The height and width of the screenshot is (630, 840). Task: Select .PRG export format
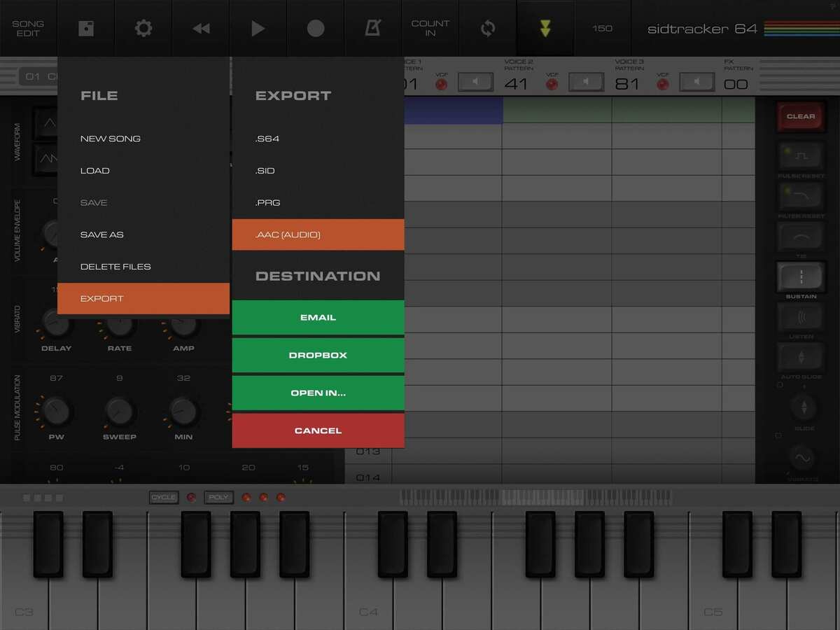click(318, 202)
